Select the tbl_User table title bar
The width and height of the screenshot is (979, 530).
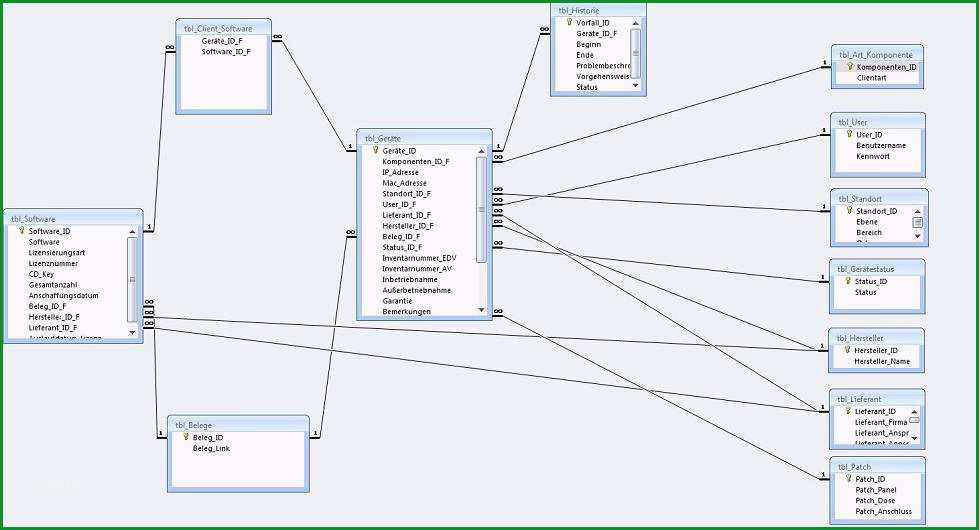pyautogui.click(x=878, y=122)
